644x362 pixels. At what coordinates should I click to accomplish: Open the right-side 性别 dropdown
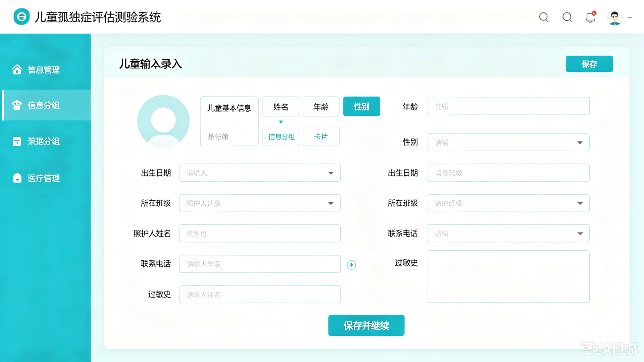tap(508, 142)
